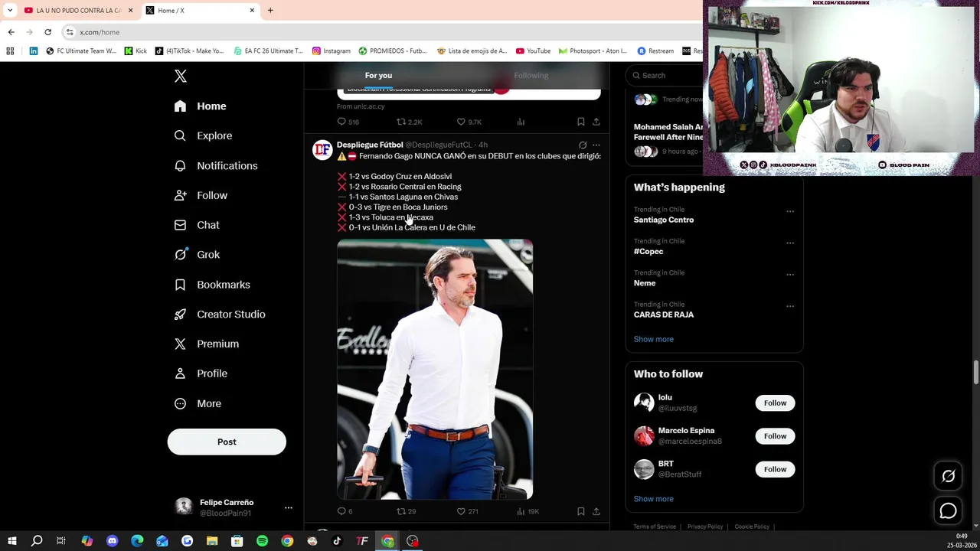Open Despliegue Fútbol profile avatar

click(322, 149)
